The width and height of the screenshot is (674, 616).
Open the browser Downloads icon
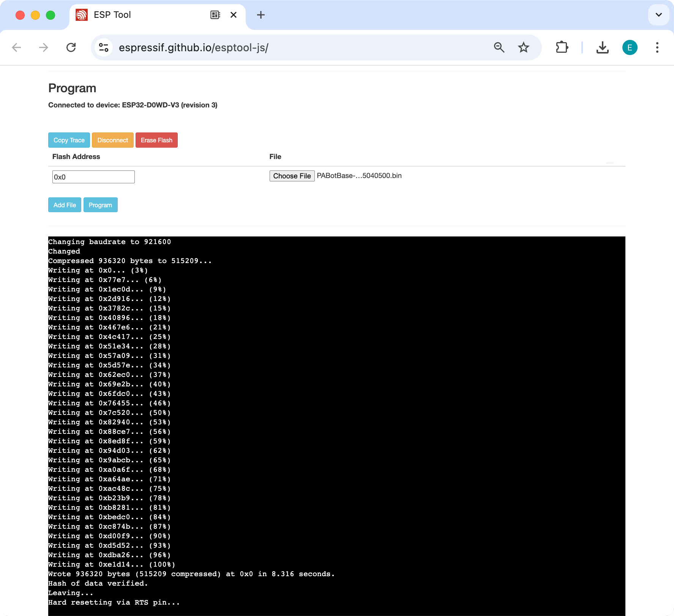coord(602,47)
